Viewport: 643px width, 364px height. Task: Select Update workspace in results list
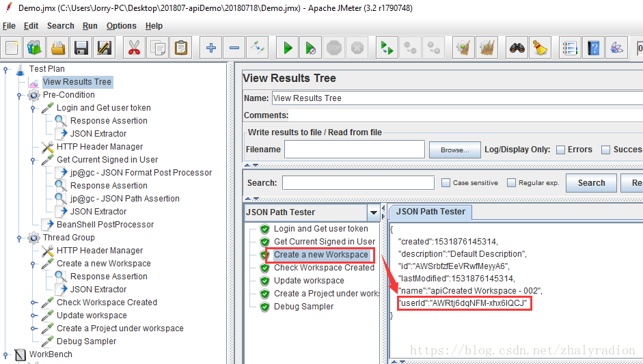point(309,281)
